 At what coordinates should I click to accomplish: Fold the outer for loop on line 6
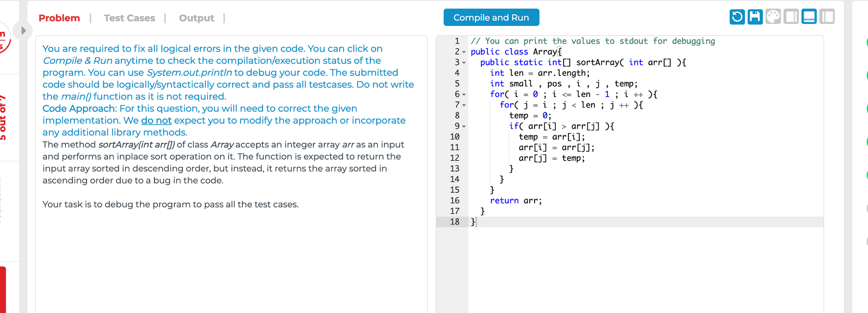pyautogui.click(x=464, y=94)
